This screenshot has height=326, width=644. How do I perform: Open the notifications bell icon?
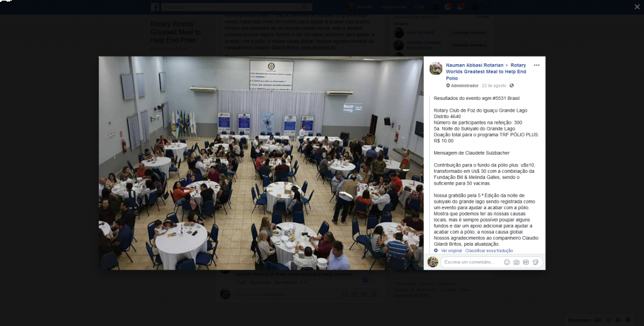[460, 7]
